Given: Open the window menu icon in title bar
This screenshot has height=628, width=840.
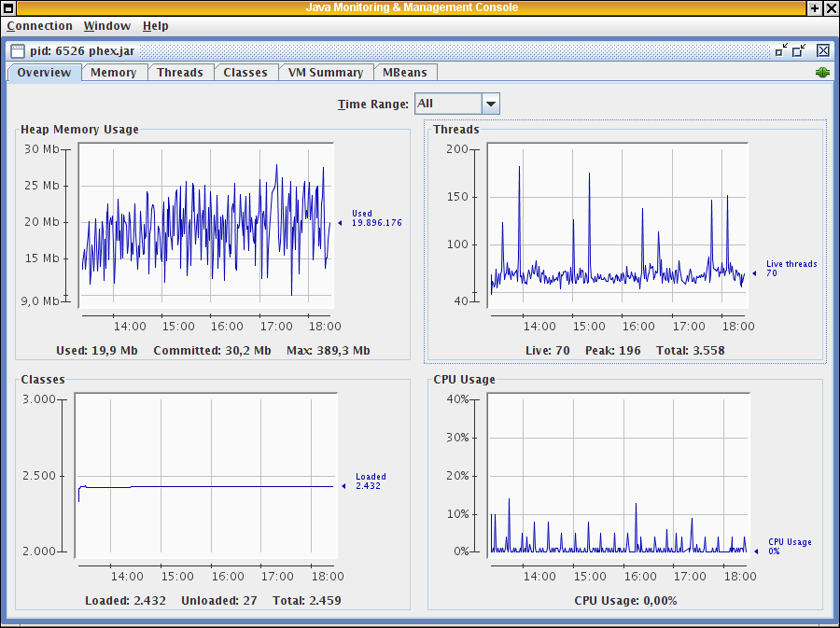Looking at the screenshot, I should click(8, 7).
